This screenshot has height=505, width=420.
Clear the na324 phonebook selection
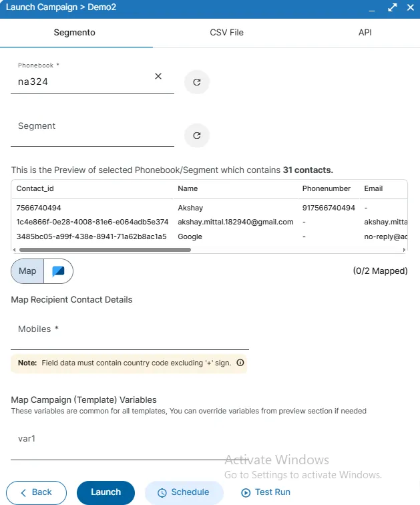click(x=158, y=76)
